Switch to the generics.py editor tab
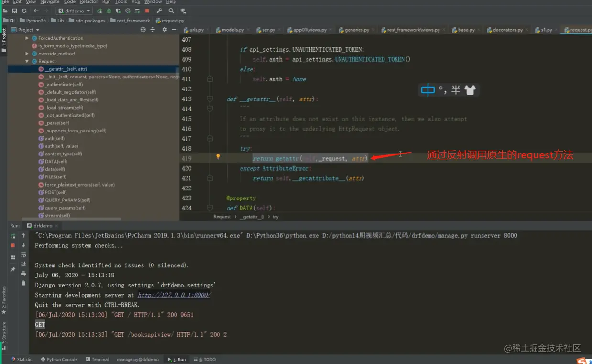Viewport: 592px width, 364px height. point(357,30)
